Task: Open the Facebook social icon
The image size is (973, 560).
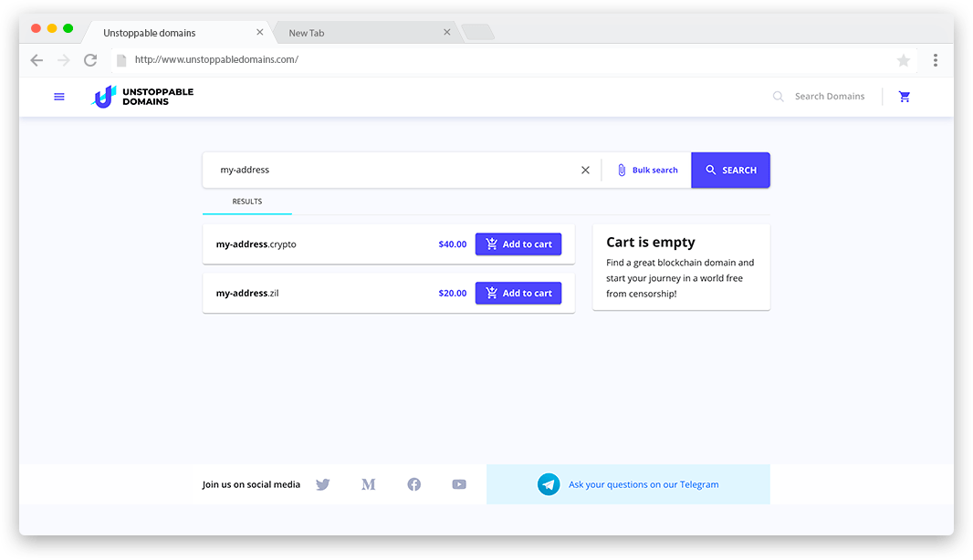Action: 413,484
